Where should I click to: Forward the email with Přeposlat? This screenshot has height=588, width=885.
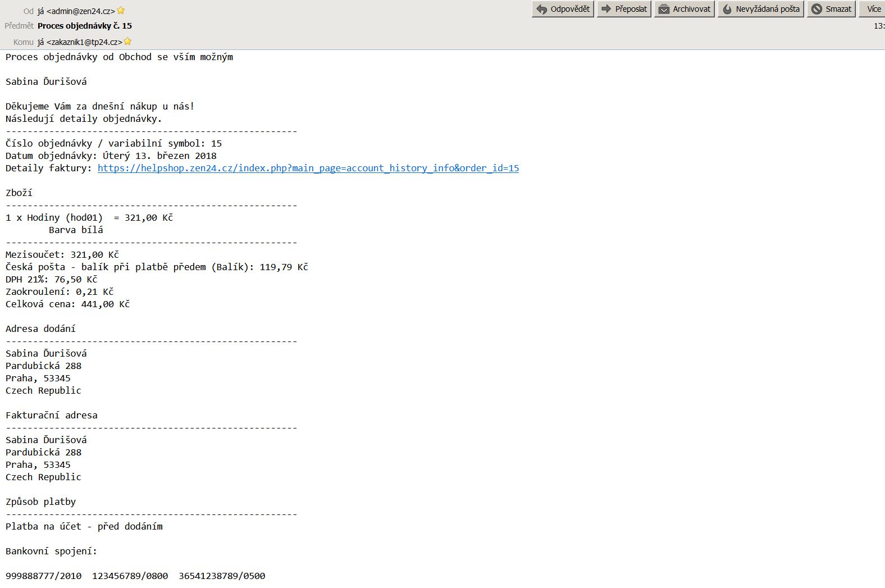[624, 9]
